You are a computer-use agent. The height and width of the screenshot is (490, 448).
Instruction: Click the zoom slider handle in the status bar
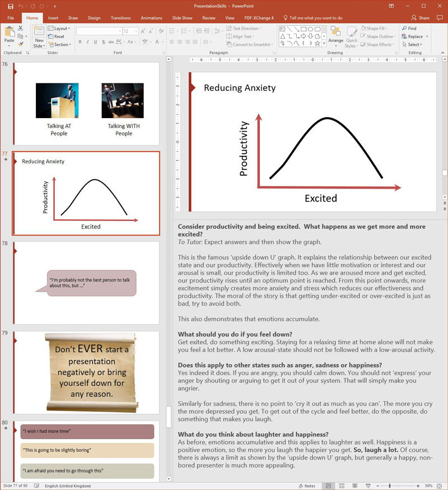[x=390, y=486]
